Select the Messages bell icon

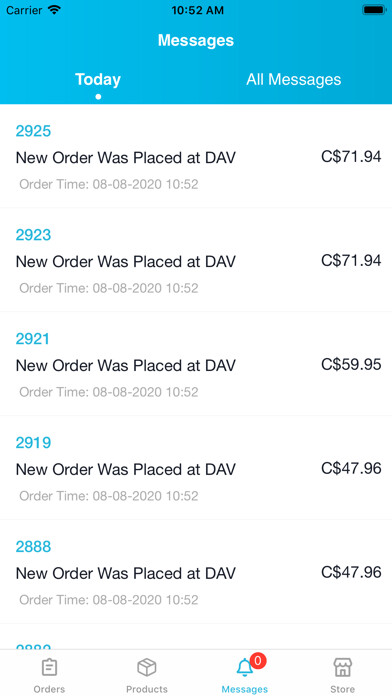244,668
